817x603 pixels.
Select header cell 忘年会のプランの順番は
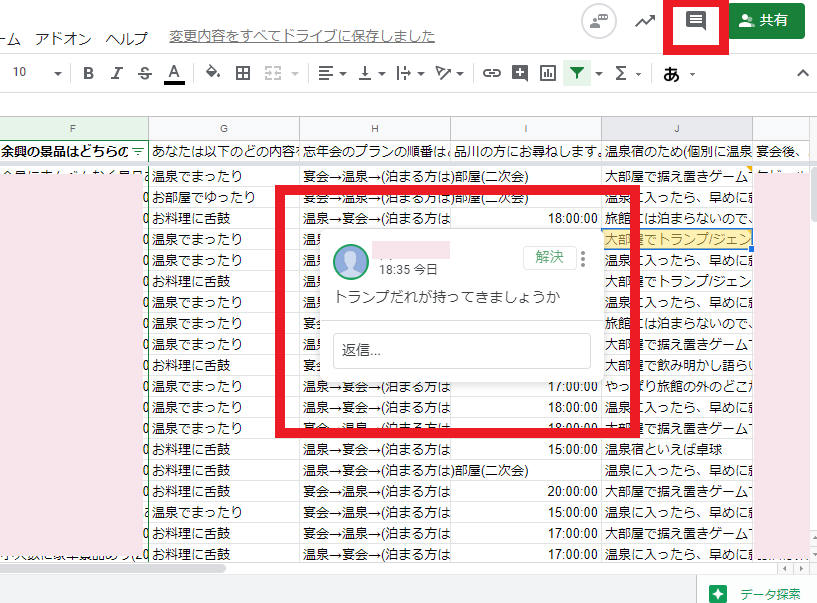point(375,152)
